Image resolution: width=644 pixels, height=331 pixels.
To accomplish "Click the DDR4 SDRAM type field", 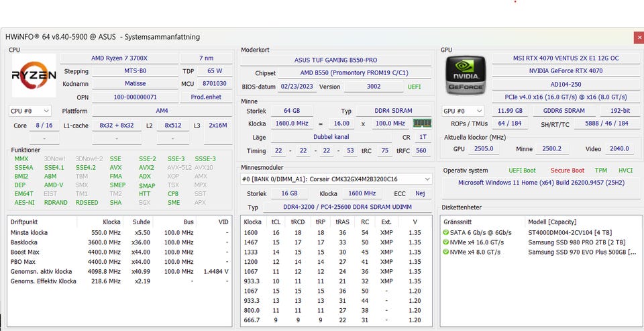I will point(393,111).
